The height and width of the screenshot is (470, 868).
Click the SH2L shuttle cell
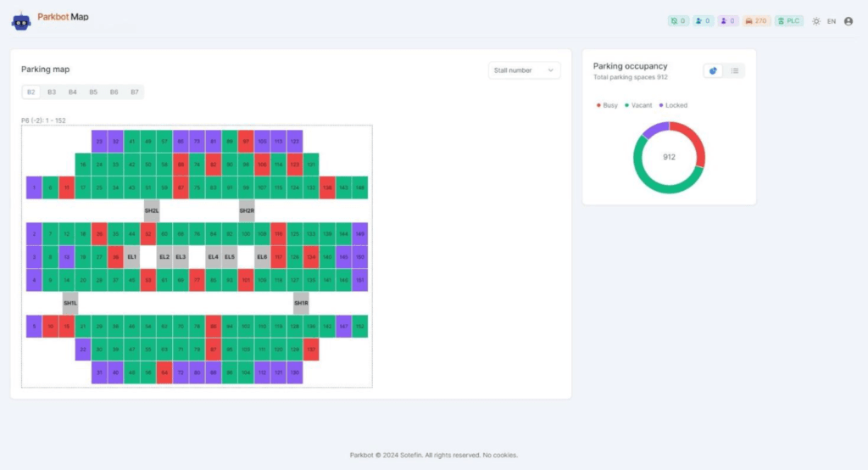(x=152, y=210)
